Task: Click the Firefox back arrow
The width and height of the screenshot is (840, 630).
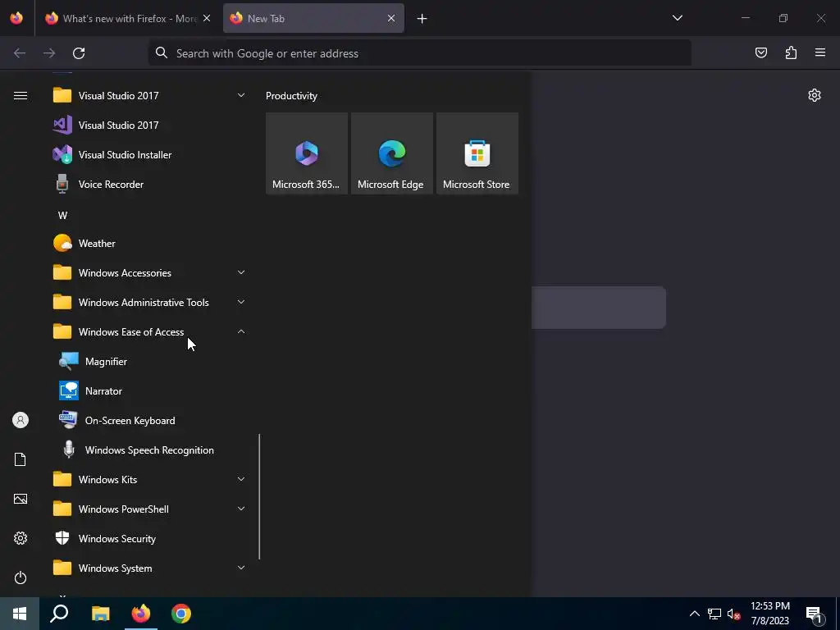Action: pyautogui.click(x=20, y=53)
